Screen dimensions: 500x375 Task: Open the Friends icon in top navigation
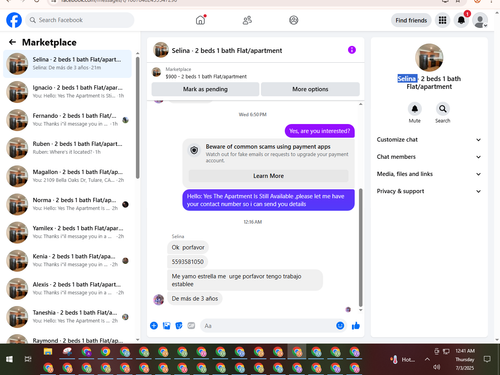click(247, 20)
